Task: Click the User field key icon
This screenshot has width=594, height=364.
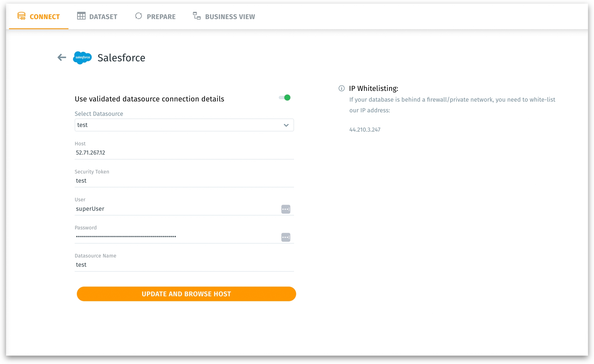Action: click(285, 209)
